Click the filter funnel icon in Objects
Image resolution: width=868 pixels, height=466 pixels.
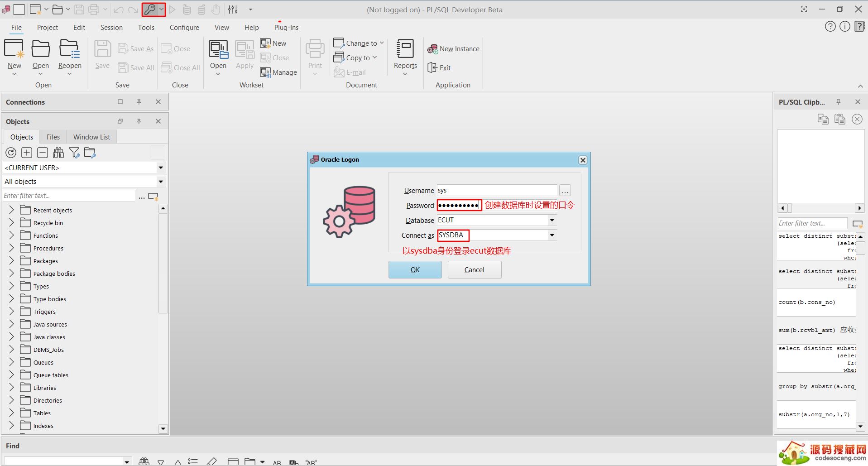75,153
